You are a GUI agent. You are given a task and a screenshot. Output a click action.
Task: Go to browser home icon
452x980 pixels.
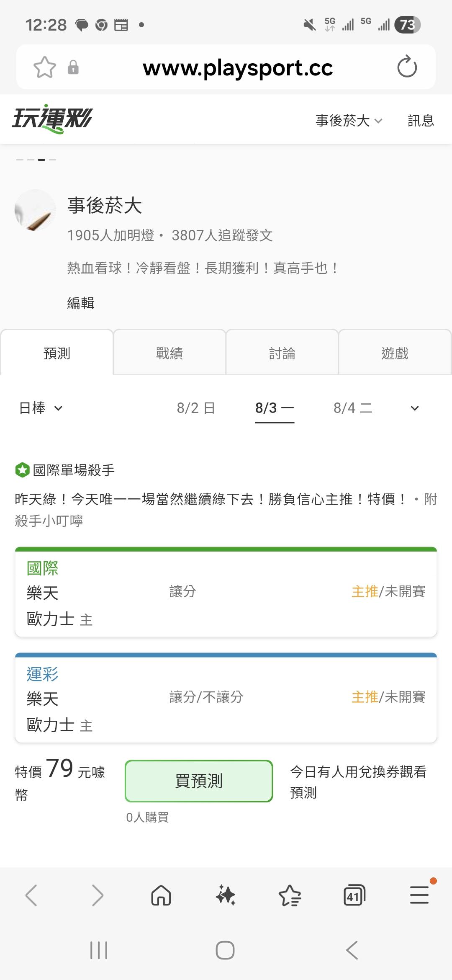pyautogui.click(x=161, y=895)
